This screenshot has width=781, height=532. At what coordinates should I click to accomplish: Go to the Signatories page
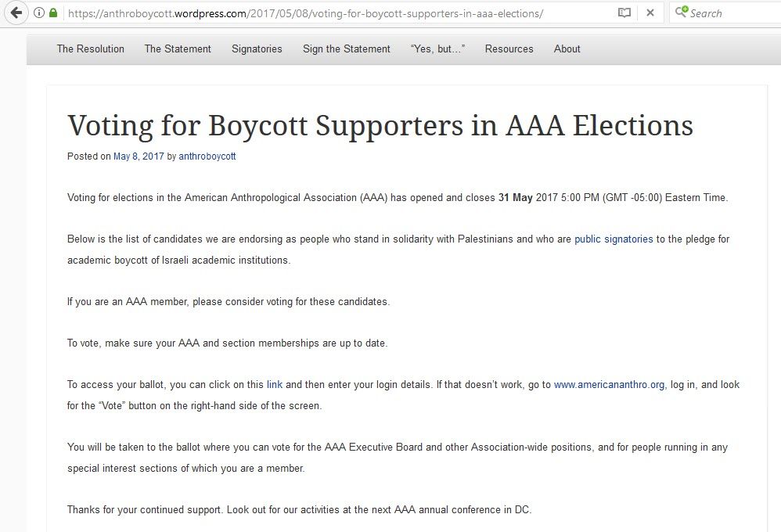(257, 49)
